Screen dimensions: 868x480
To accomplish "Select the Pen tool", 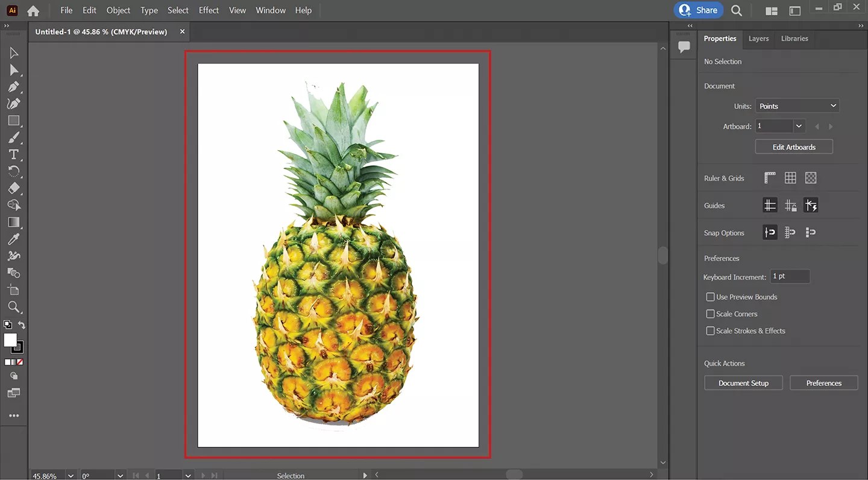I will click(x=14, y=87).
